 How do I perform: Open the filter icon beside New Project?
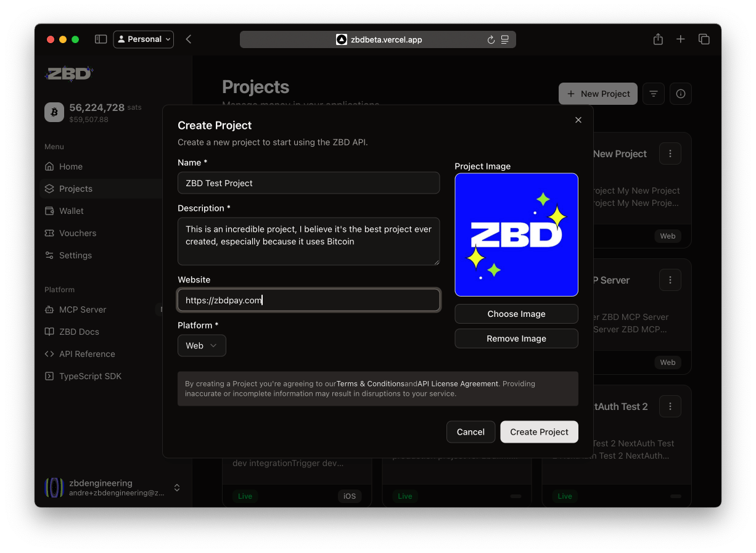pyautogui.click(x=654, y=94)
